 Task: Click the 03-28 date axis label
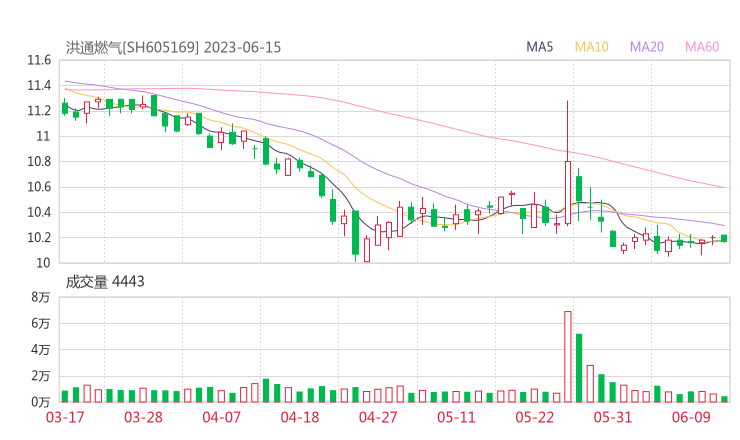(143, 417)
